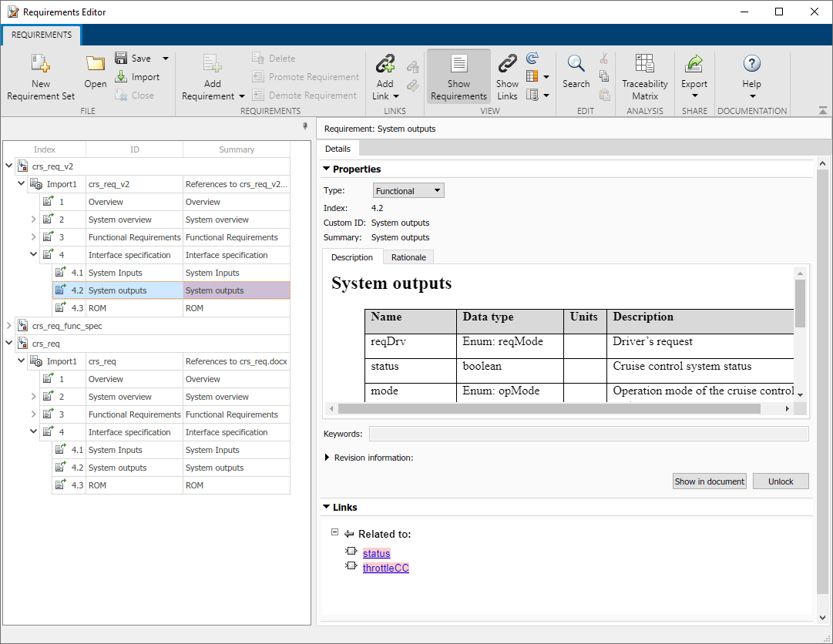Screen dimensions: 833x644
Task: Switch to Show Links view
Action: tap(507, 77)
